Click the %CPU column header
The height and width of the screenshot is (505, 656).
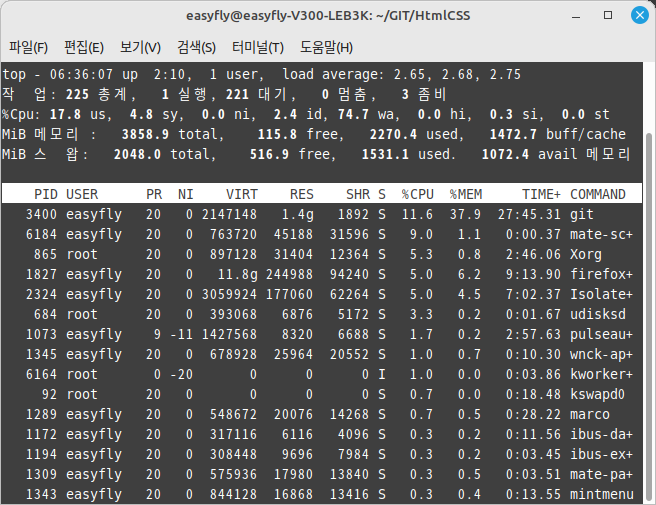pos(418,194)
